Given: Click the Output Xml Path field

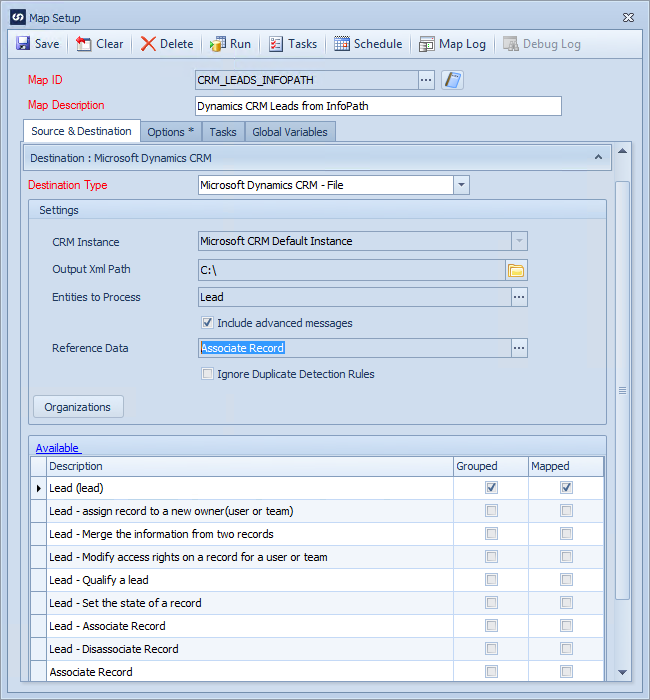Looking at the screenshot, I should (x=352, y=271).
